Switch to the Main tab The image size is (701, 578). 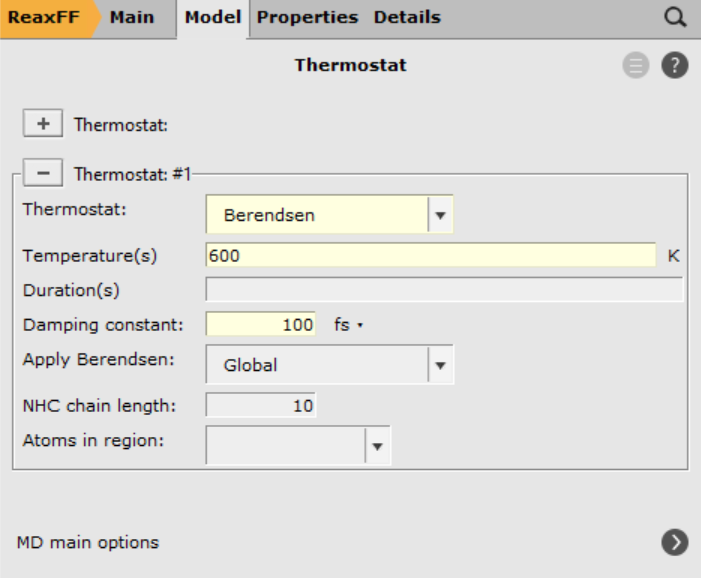(131, 17)
